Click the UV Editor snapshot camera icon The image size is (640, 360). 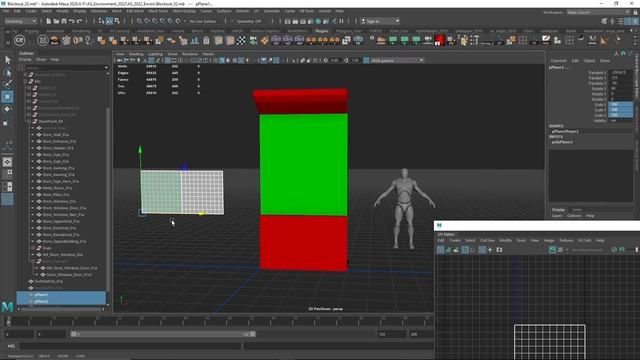[499, 250]
